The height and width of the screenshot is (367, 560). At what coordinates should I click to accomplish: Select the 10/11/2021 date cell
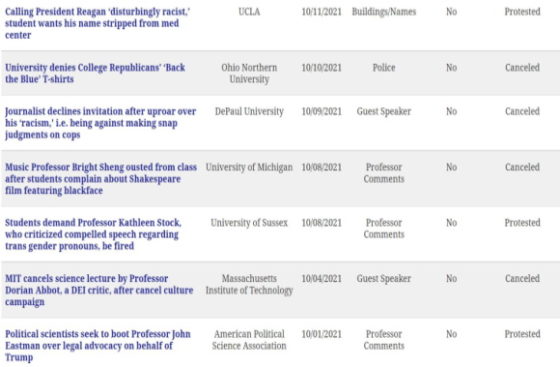click(x=321, y=12)
